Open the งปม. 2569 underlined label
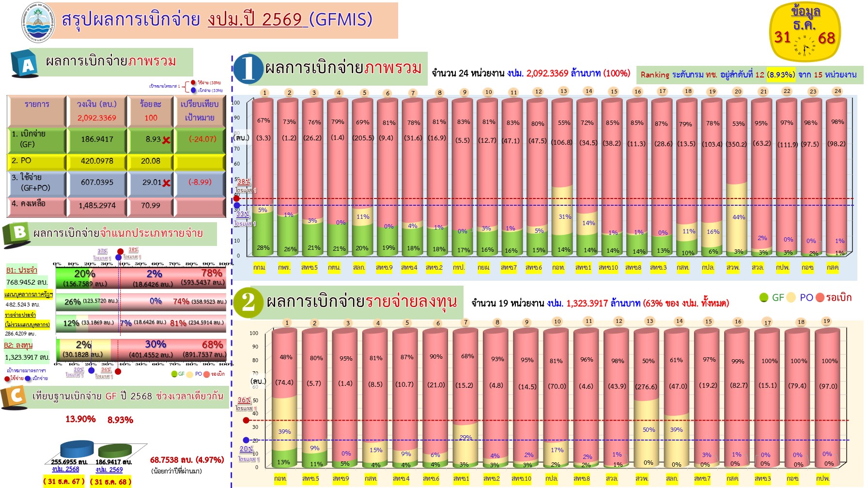Image resolution: width=868 pixels, height=488 pixels. point(109,470)
